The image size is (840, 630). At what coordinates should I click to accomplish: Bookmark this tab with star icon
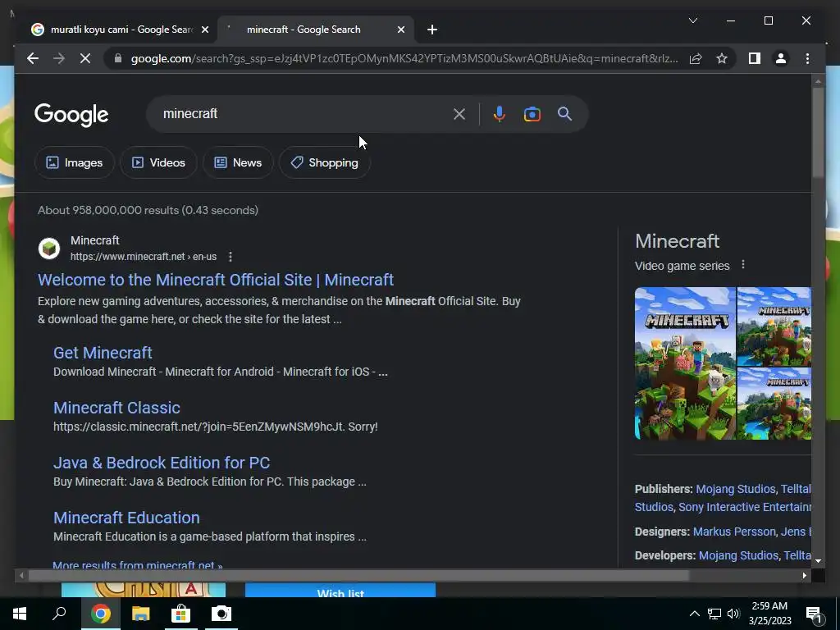point(722,58)
